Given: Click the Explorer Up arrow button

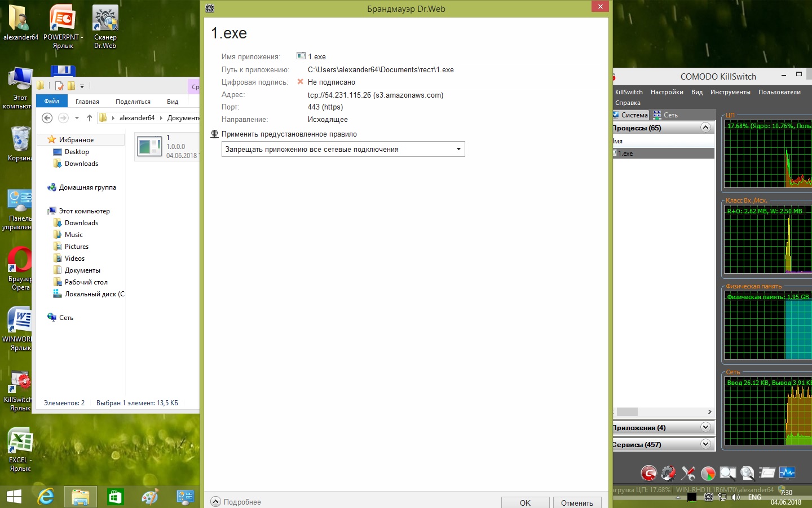Looking at the screenshot, I should click(90, 117).
